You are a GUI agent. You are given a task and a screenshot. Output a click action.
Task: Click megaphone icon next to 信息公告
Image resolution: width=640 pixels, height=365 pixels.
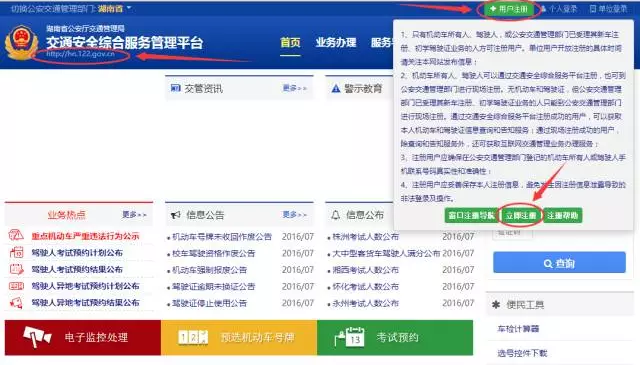point(176,215)
